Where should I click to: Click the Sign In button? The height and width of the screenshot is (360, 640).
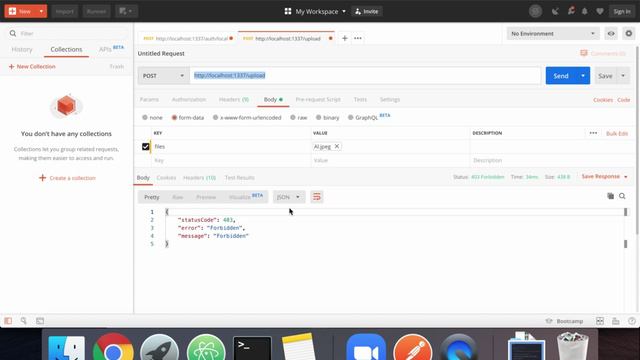(x=622, y=11)
